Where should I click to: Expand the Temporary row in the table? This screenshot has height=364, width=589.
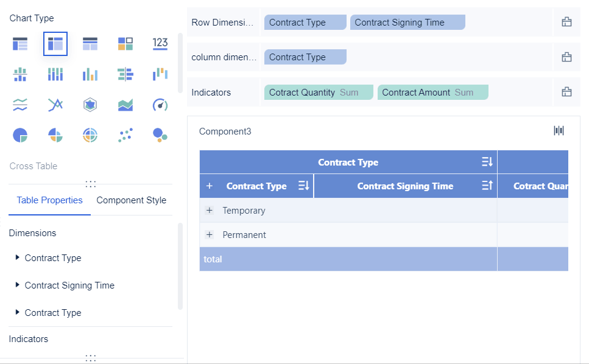coord(210,211)
